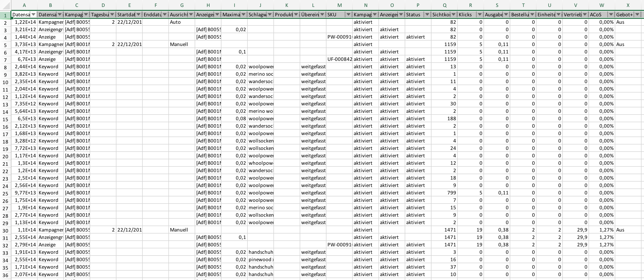Open Startdat column filter dropdown
Image resolution: width=644 pixels, height=280 pixels.
(x=138, y=15)
